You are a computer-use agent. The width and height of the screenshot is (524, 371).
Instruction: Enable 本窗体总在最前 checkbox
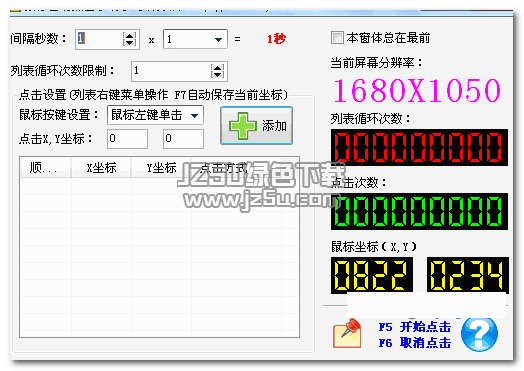(x=337, y=37)
